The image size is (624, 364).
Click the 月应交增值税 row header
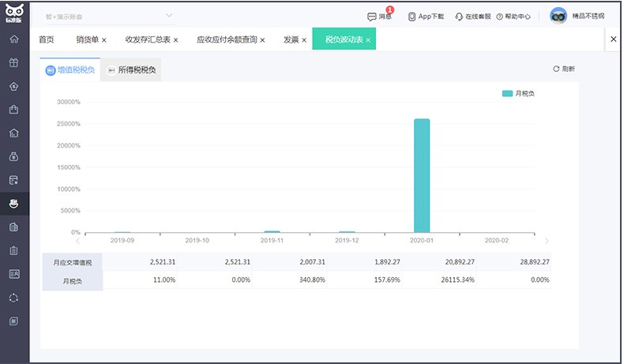coord(73,263)
